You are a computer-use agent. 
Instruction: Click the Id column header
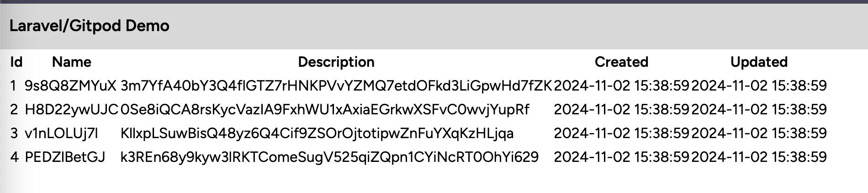point(16,62)
